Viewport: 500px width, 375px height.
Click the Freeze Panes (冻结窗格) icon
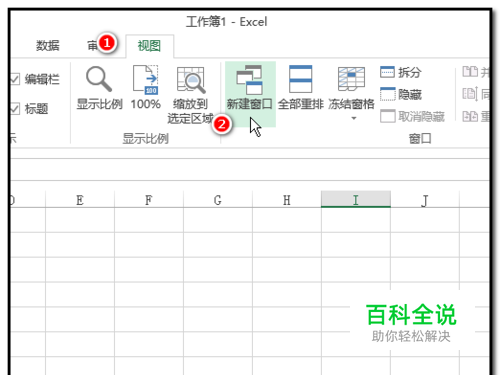click(351, 79)
